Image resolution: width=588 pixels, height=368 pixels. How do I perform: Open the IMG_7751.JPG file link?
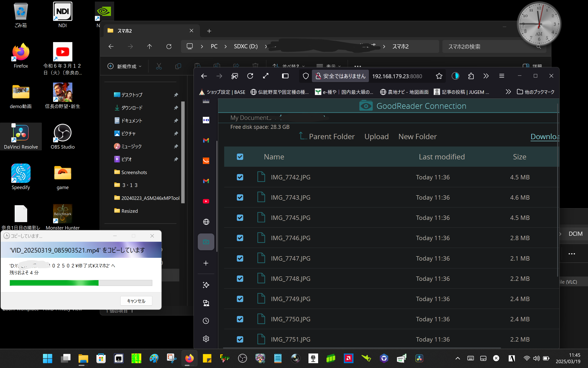coord(291,339)
